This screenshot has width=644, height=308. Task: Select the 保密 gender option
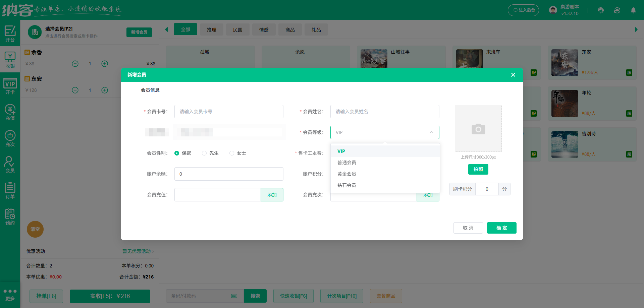point(177,153)
